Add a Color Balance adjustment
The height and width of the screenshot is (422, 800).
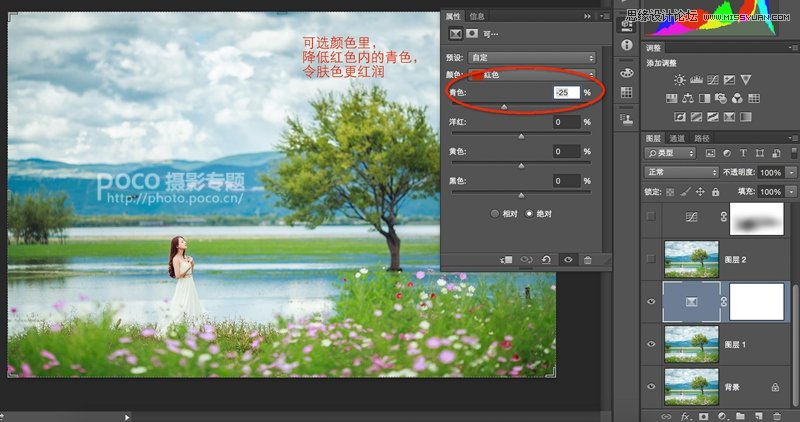(688, 98)
